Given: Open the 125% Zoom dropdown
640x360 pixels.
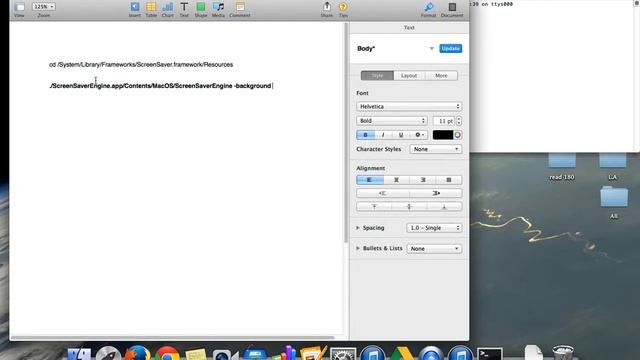Looking at the screenshot, I should (x=43, y=7).
